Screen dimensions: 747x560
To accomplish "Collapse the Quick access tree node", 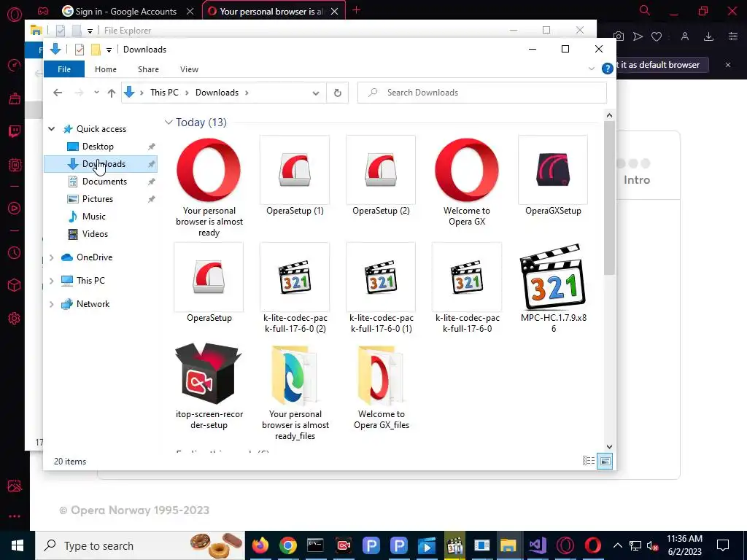I will point(52,128).
